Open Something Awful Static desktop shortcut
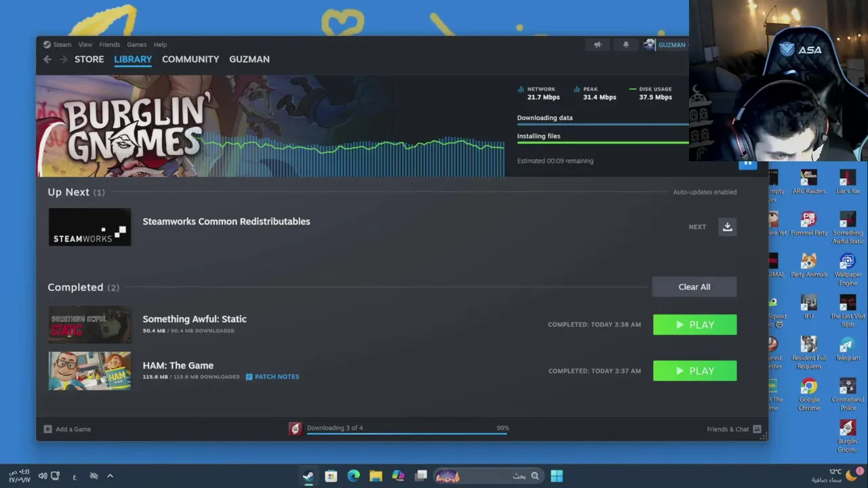868x488 pixels. click(x=848, y=228)
